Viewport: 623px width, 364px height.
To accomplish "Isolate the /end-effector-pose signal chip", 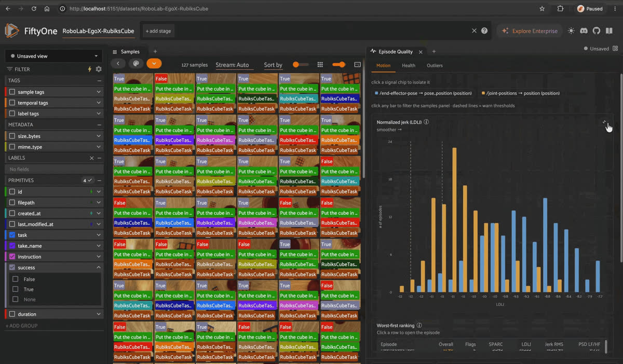I will [x=423, y=93].
